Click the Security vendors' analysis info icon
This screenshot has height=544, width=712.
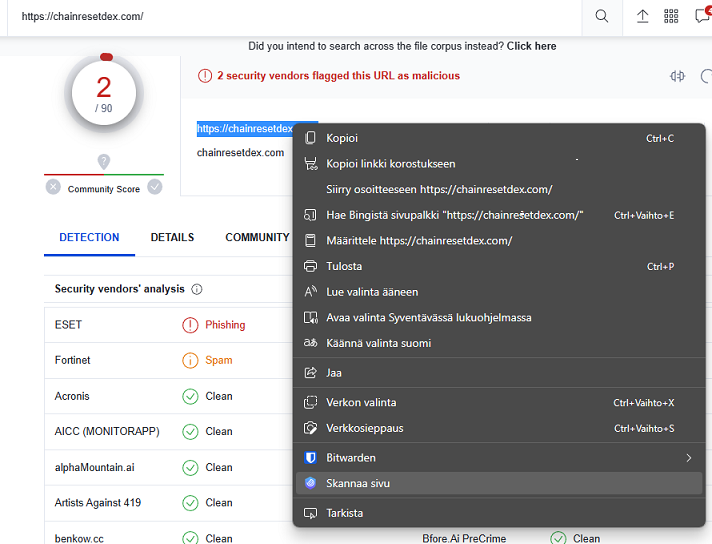[x=197, y=289]
